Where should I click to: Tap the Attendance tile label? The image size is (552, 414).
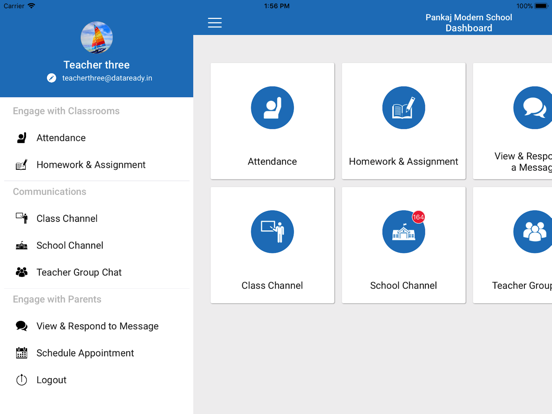click(x=272, y=162)
